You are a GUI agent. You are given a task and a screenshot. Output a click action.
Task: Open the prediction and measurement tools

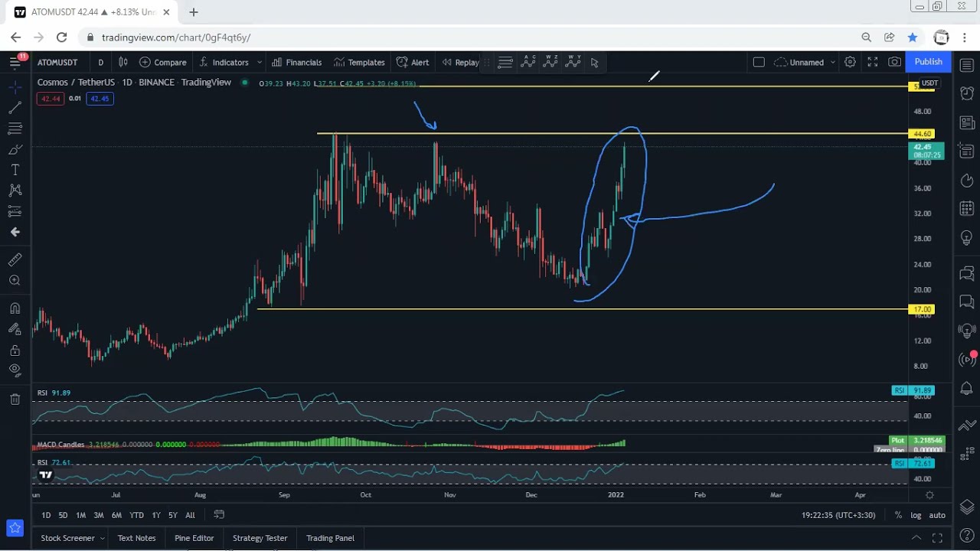(15, 211)
